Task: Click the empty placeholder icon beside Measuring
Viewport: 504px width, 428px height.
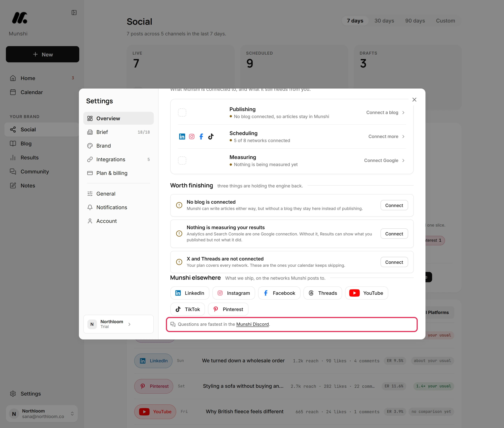Action: pyautogui.click(x=182, y=160)
